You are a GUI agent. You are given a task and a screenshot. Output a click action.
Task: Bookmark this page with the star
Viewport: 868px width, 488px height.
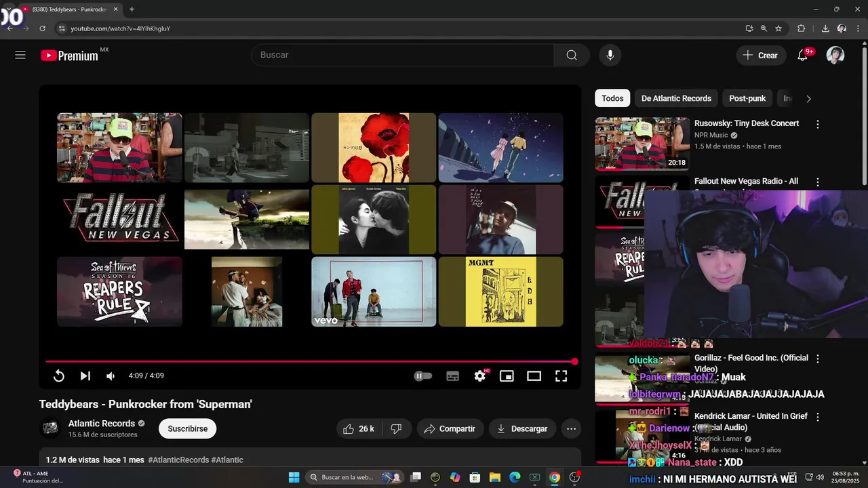778,28
